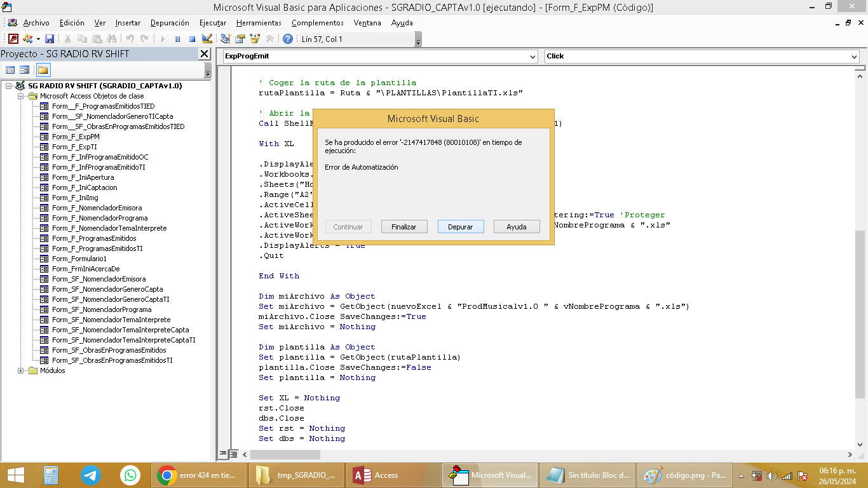Open the ExpProgEmit object dropdown
Screen dimensions: 868x488
(533, 57)
